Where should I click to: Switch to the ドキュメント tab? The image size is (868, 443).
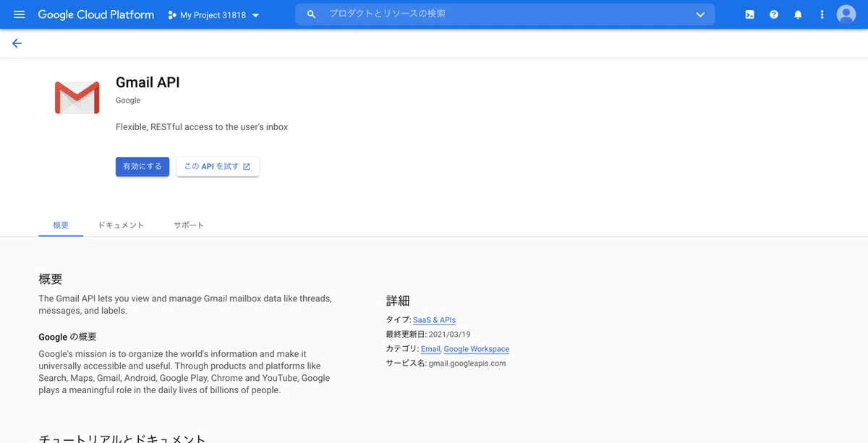(121, 225)
